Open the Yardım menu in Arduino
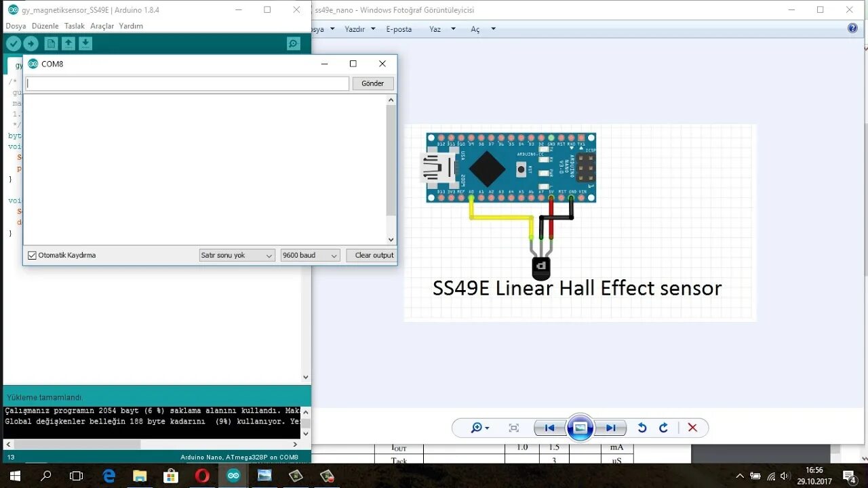This screenshot has height=488, width=868. click(131, 26)
